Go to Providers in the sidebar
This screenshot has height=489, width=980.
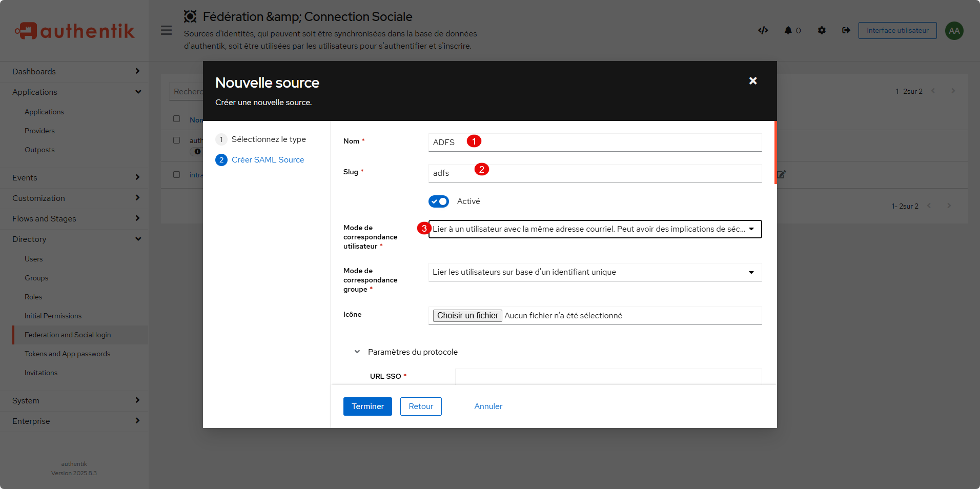[39, 131]
